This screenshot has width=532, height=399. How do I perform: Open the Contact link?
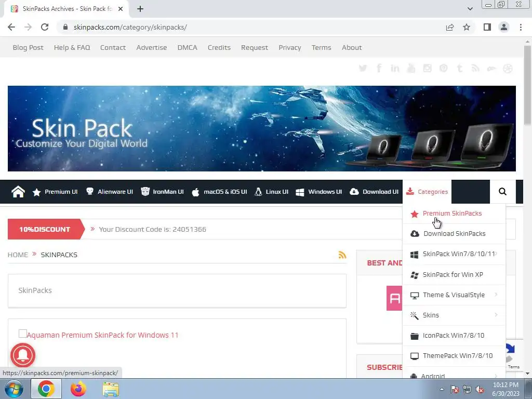pos(113,47)
